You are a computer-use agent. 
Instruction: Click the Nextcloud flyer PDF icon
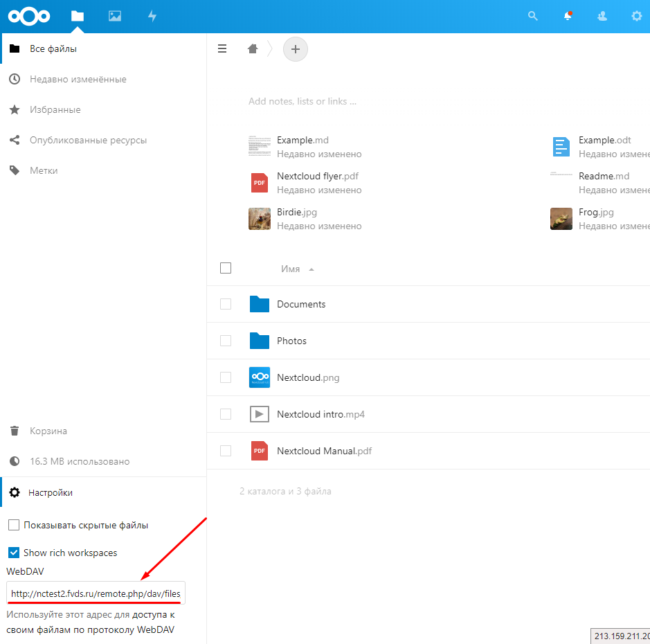pos(260,183)
